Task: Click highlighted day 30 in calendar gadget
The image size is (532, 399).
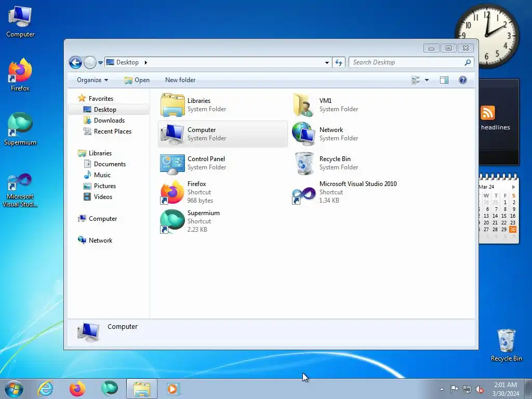Action: [513, 229]
